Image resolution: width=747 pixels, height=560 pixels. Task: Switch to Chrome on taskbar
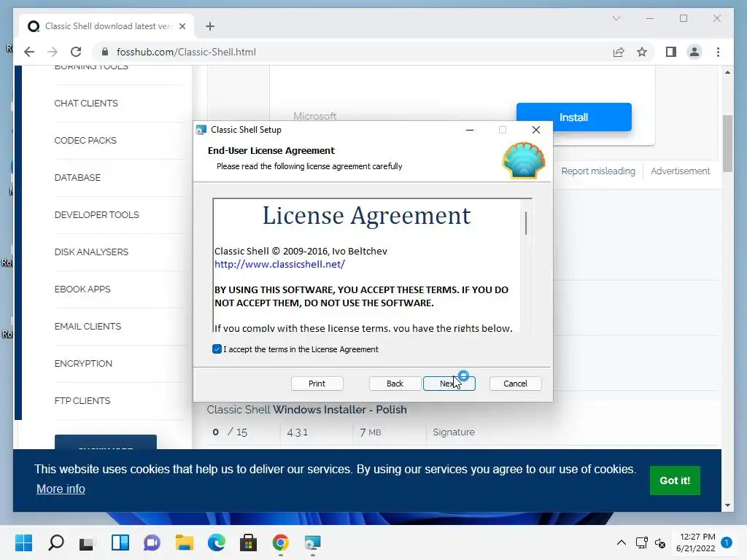point(281,542)
